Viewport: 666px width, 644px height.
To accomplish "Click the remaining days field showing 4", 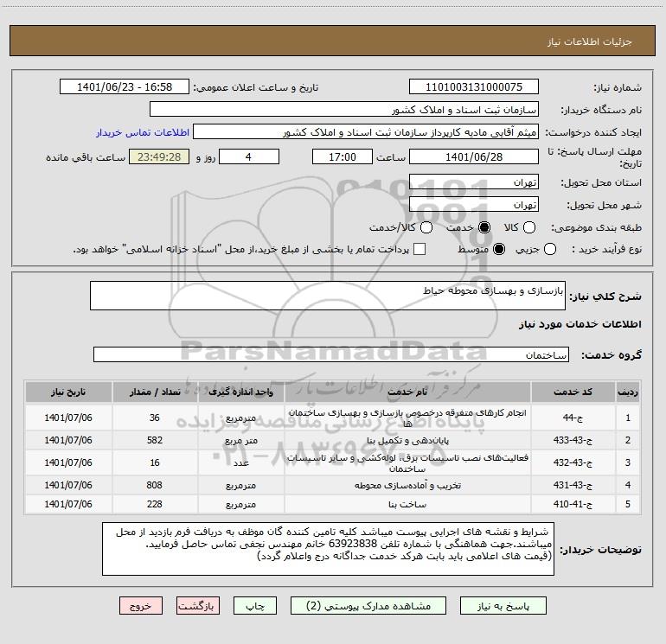I will tap(249, 156).
